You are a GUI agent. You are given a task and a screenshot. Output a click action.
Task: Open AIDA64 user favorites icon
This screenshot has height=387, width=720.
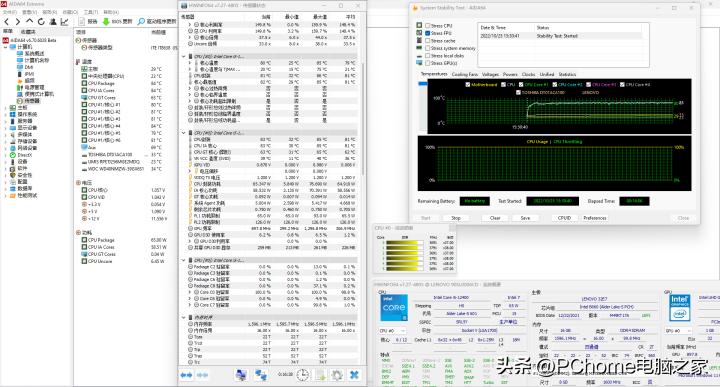point(53,22)
